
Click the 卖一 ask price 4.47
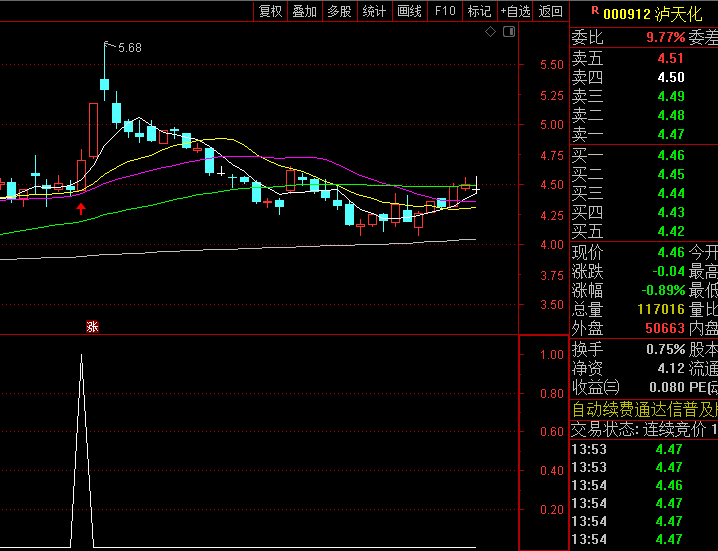[670, 134]
